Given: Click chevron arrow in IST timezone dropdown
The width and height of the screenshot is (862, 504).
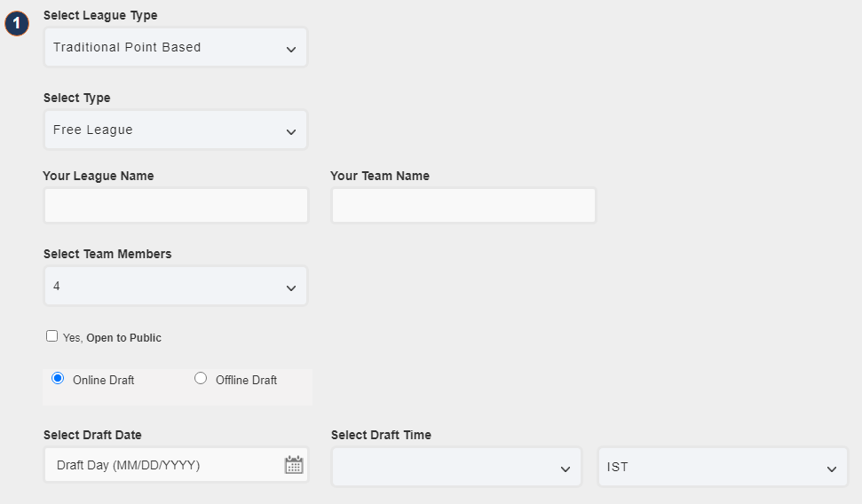Looking at the screenshot, I should [x=832, y=469].
